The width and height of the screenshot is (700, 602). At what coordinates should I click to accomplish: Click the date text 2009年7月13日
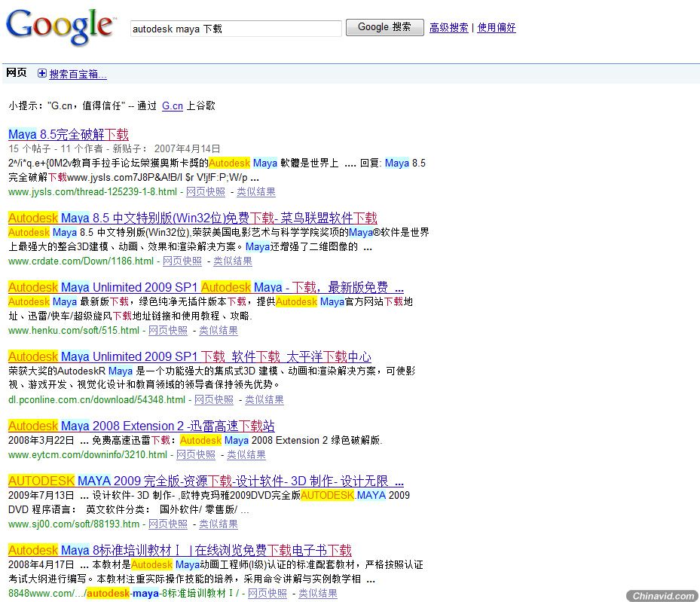(41, 495)
